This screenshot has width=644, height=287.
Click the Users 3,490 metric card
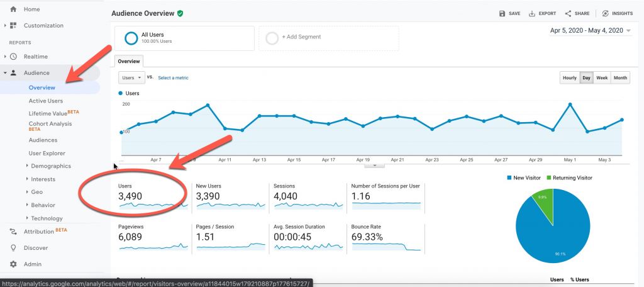[153, 198]
